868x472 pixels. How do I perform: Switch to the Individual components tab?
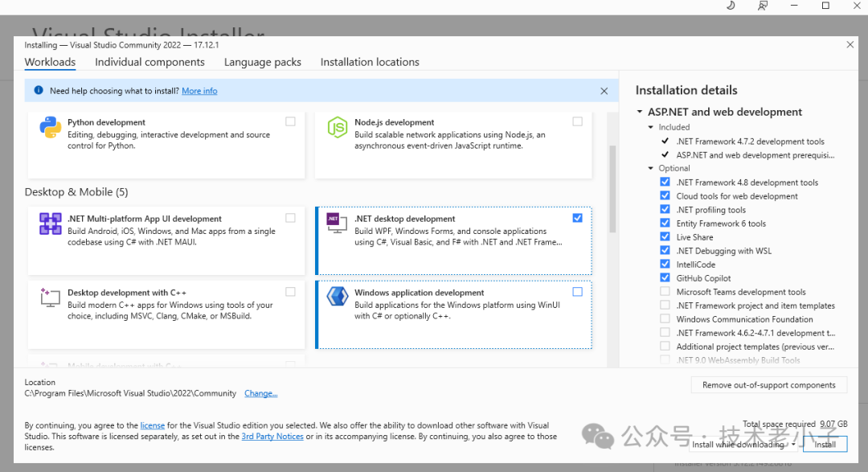coord(149,62)
